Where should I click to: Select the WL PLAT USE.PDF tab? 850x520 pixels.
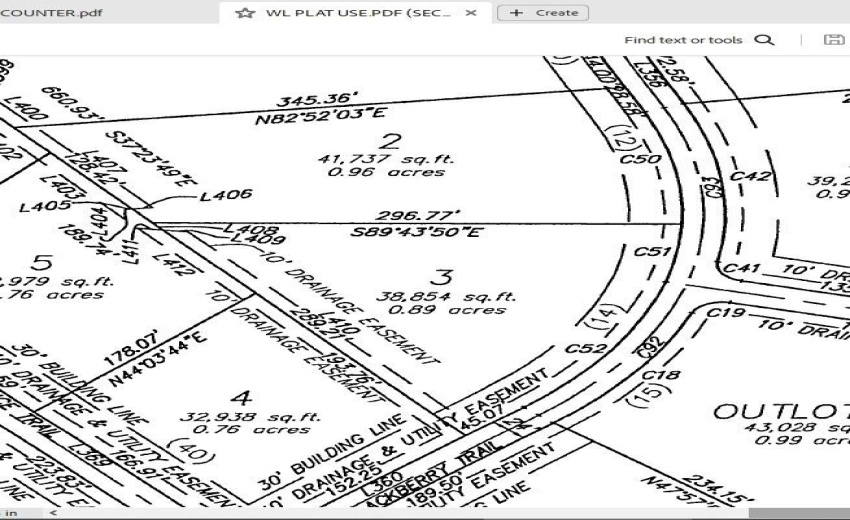click(357, 13)
